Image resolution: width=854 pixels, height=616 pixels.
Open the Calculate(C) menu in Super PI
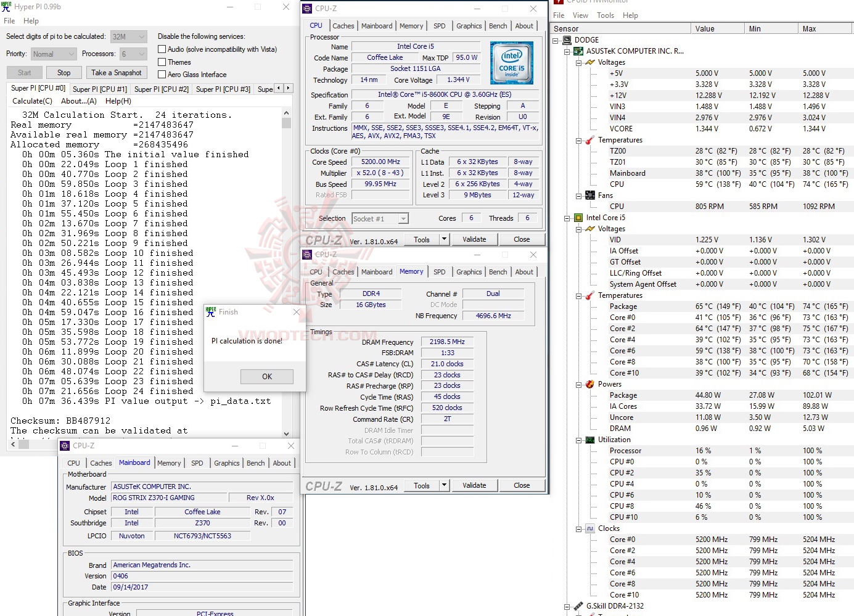pyautogui.click(x=32, y=101)
